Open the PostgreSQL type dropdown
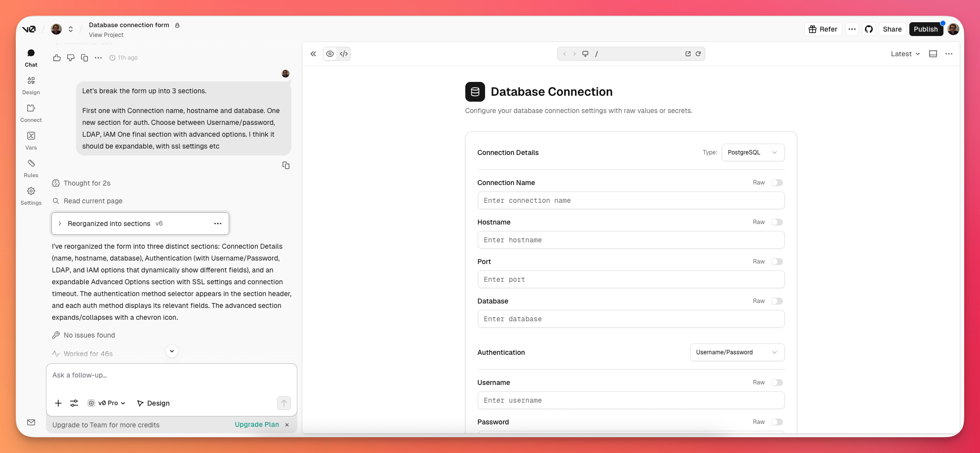This screenshot has width=980, height=453. click(752, 152)
